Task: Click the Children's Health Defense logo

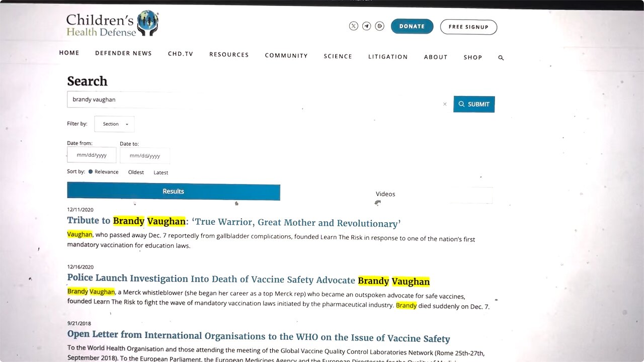Action: click(113, 24)
